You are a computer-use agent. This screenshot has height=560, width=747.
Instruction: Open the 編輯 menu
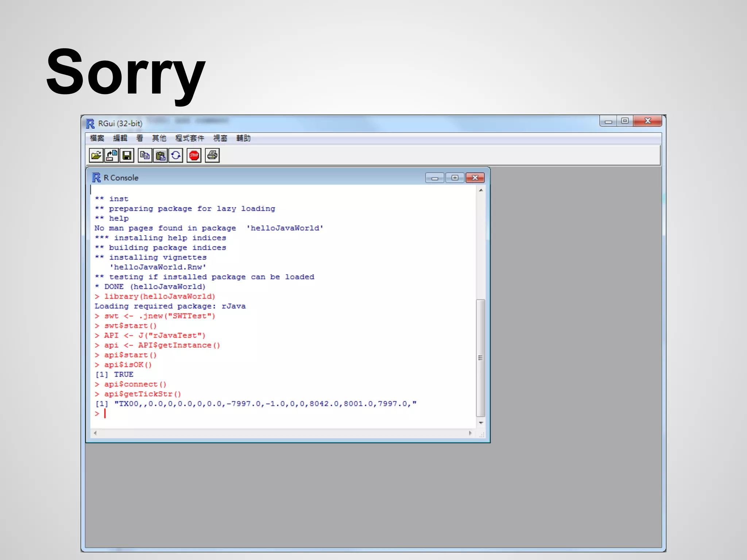(x=120, y=138)
